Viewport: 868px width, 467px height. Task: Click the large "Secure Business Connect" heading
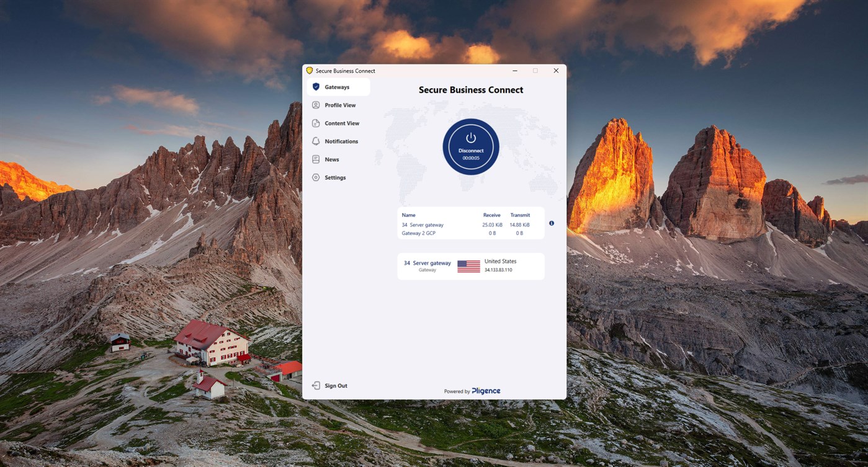pos(471,90)
